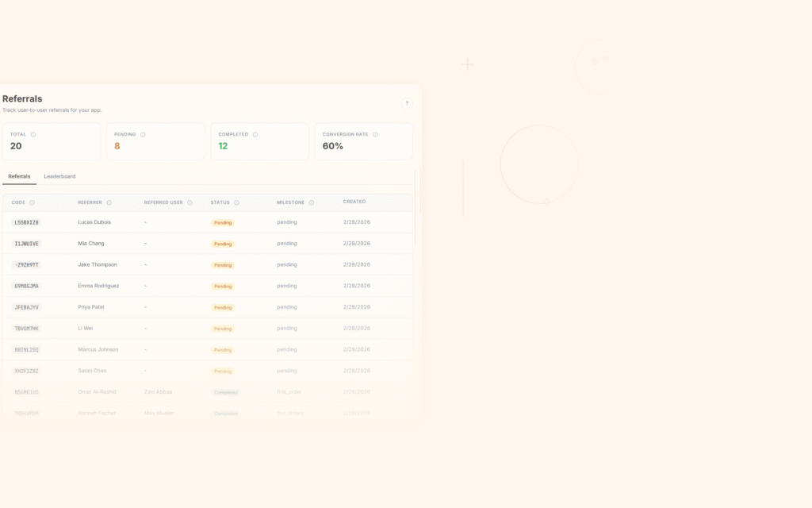Screen dimensions: 812x508
Task: Click referrer name Priya Patel
Action: pos(91,307)
